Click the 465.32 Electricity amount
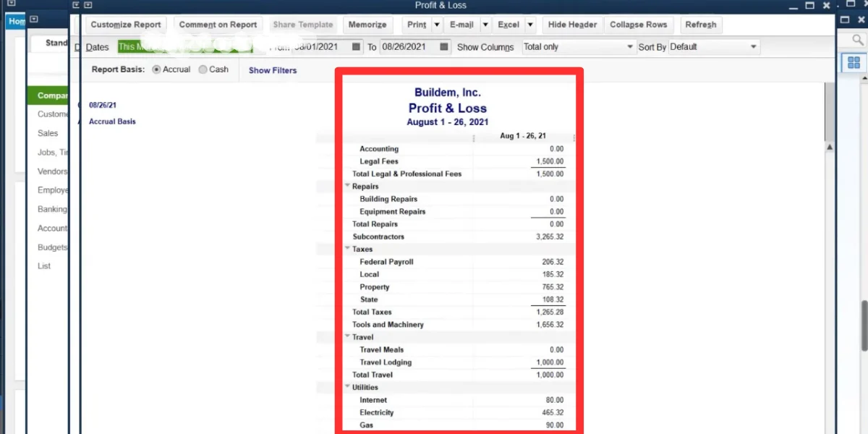Viewport: 868px width, 434px height. point(553,412)
